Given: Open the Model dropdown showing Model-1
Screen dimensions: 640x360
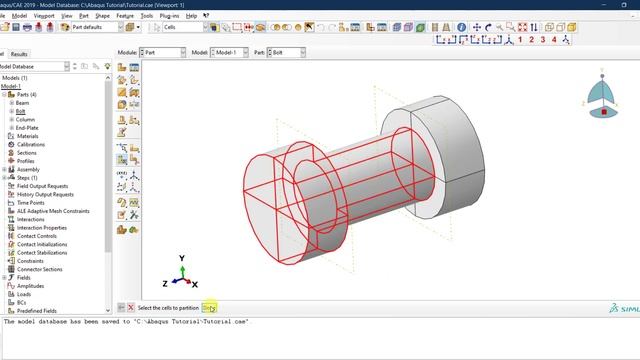Looking at the screenshot, I should (x=229, y=53).
